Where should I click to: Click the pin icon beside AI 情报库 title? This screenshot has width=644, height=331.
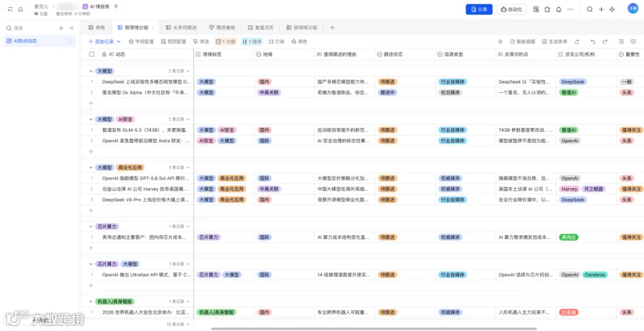click(116, 6)
